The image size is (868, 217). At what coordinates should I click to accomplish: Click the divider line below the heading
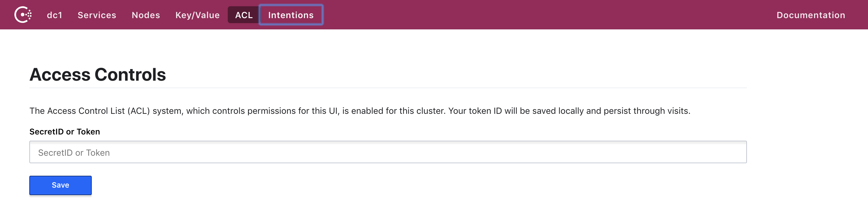click(x=388, y=88)
